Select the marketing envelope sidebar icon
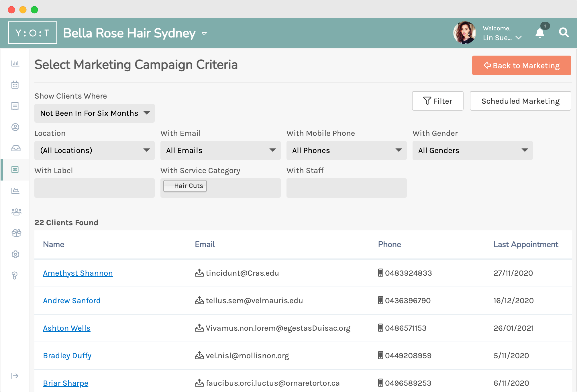 click(x=15, y=170)
